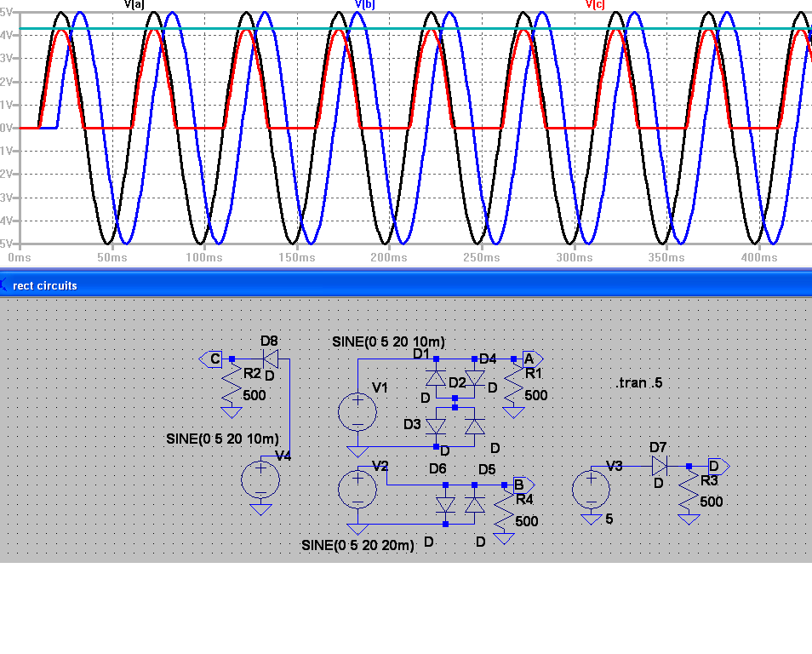Click the SINE(0 5 20 10m) value above V1

pos(388,341)
